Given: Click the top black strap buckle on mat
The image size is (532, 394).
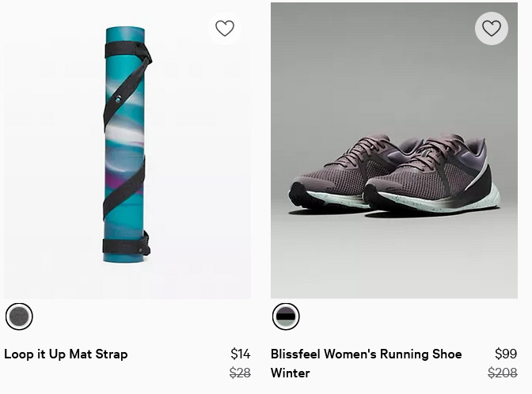Looking at the screenshot, I should [x=127, y=50].
